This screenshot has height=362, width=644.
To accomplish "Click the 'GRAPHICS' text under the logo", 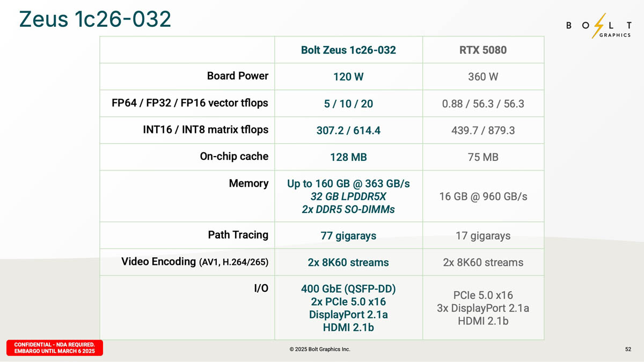I will pyautogui.click(x=615, y=35).
